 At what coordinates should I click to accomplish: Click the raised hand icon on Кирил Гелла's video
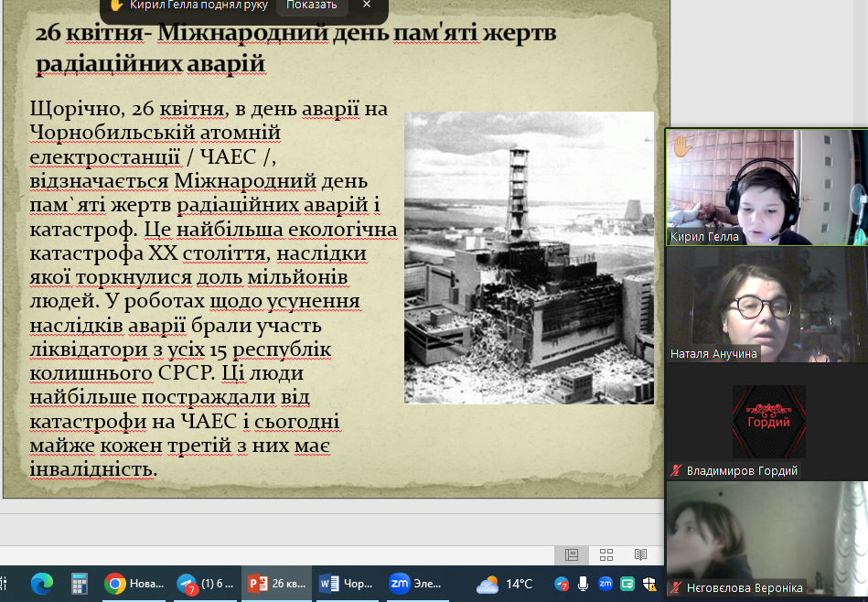click(682, 146)
